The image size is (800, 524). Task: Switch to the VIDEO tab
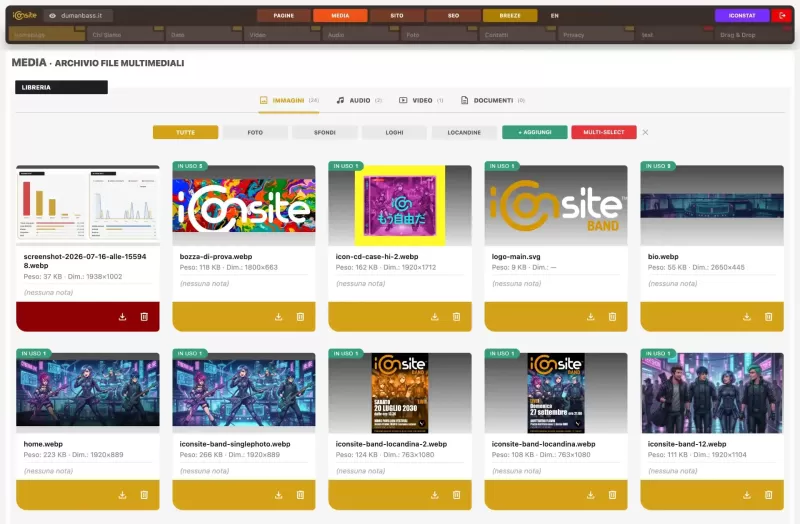coord(421,101)
